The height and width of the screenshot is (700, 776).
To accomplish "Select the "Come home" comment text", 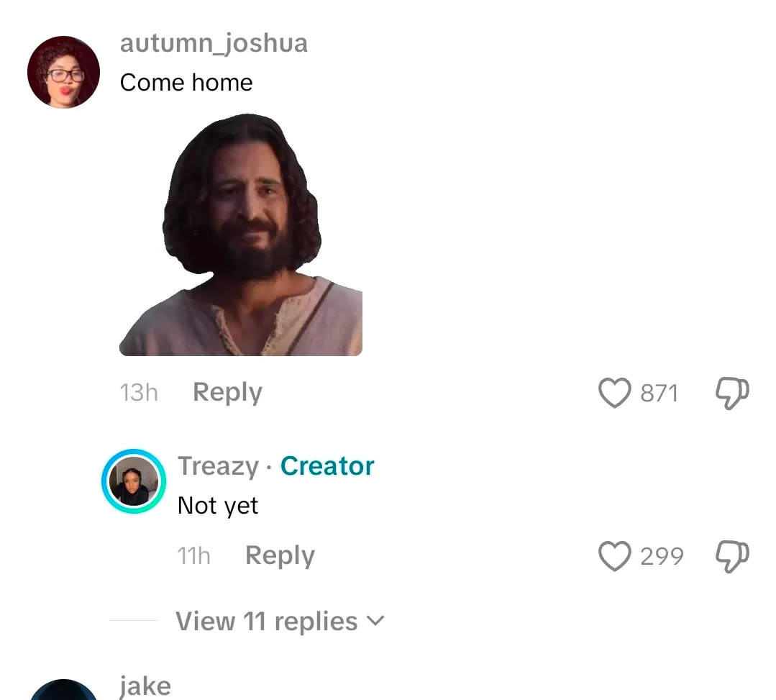I will pos(186,83).
